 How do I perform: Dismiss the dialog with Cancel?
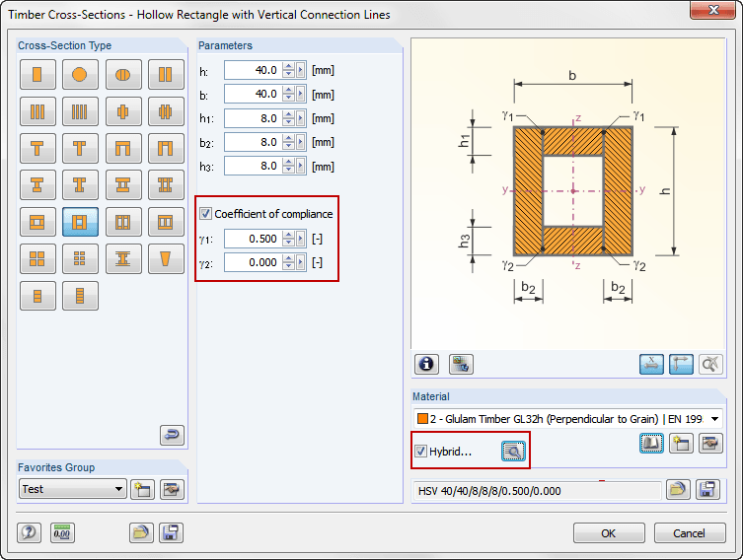tap(690, 533)
